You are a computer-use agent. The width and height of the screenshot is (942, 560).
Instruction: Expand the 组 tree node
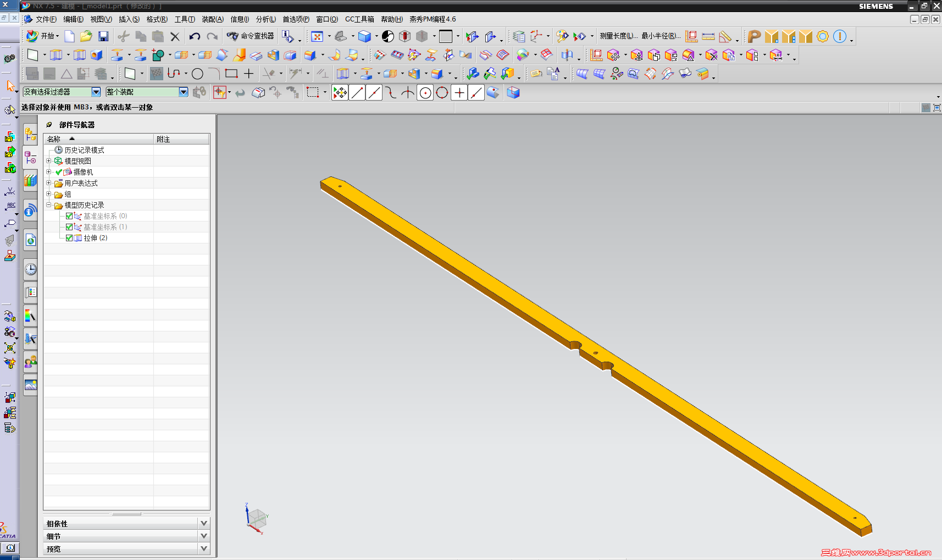pyautogui.click(x=49, y=194)
